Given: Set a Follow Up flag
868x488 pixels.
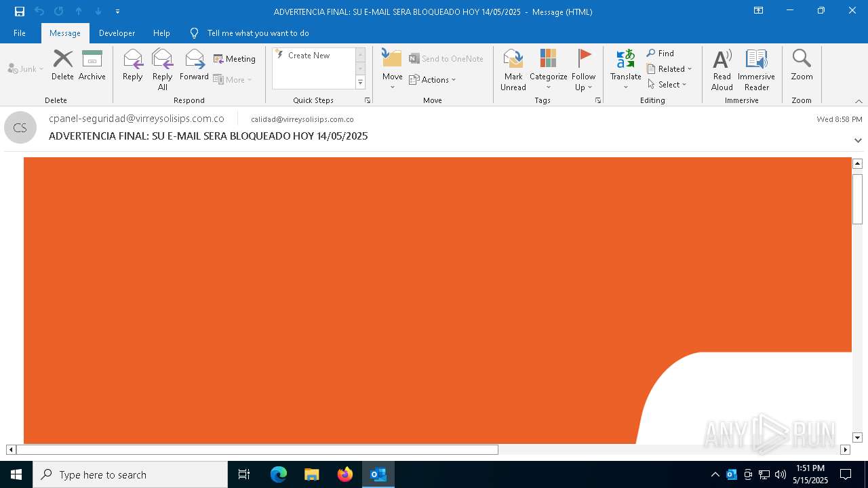Looking at the screenshot, I should [x=583, y=70].
